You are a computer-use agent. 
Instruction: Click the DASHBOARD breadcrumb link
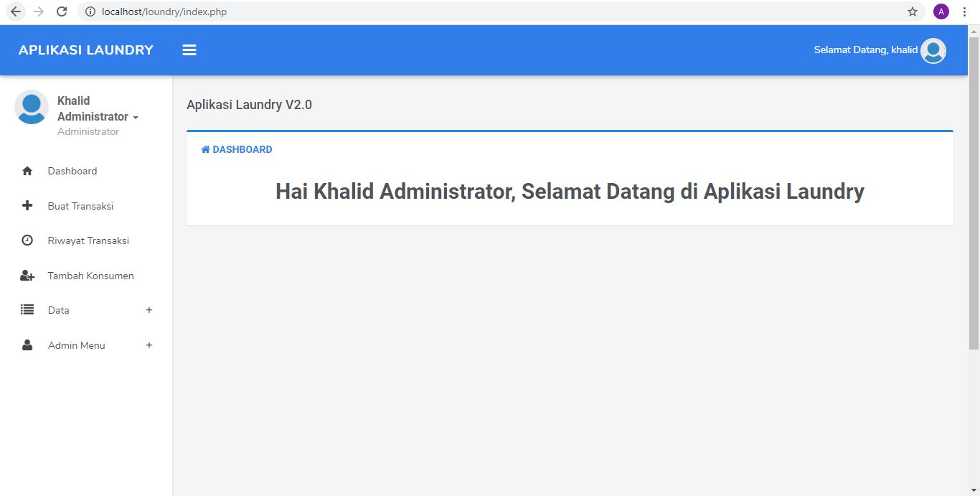pos(237,149)
